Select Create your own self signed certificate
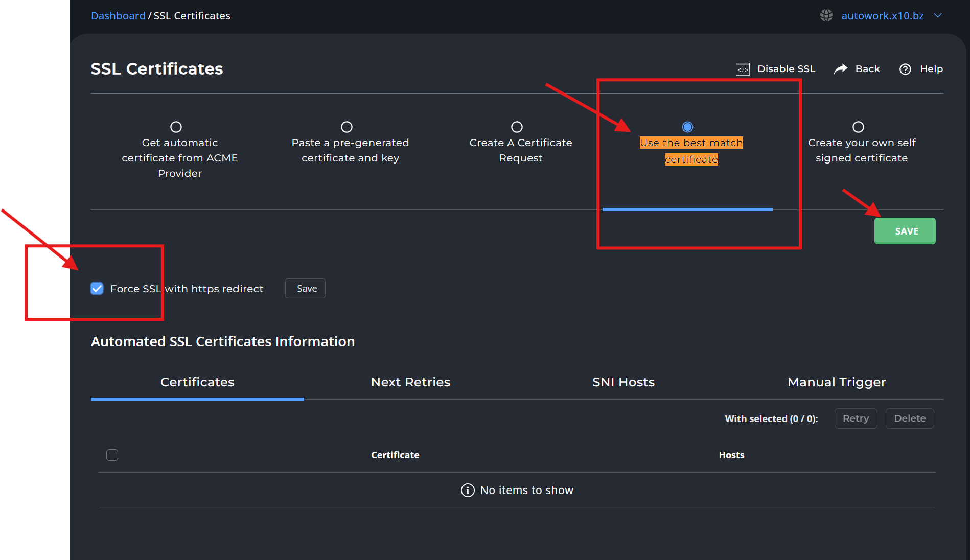The width and height of the screenshot is (970, 560). 858,127
